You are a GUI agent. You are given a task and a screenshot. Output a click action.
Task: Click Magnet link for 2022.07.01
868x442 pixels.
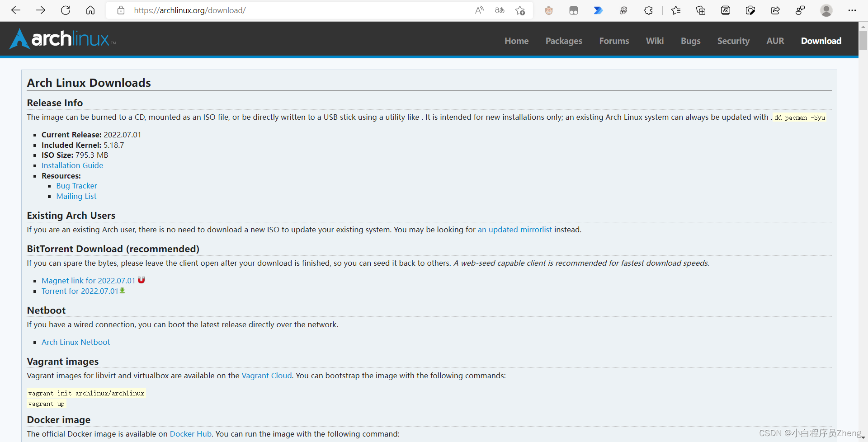pyautogui.click(x=89, y=281)
